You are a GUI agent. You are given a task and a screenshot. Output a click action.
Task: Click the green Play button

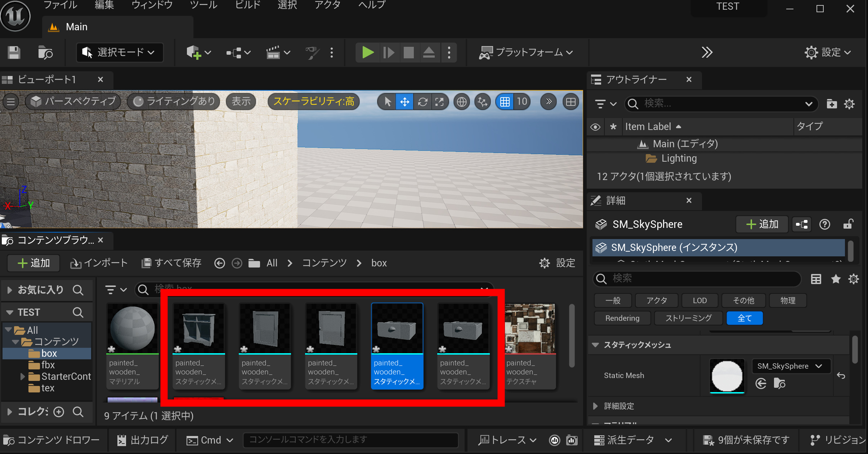[x=367, y=53]
